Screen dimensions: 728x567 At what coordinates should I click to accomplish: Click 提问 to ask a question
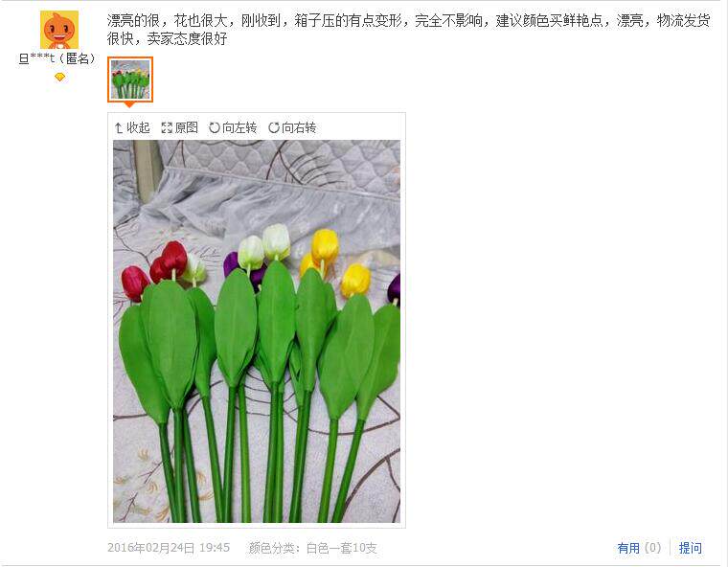tap(691, 548)
